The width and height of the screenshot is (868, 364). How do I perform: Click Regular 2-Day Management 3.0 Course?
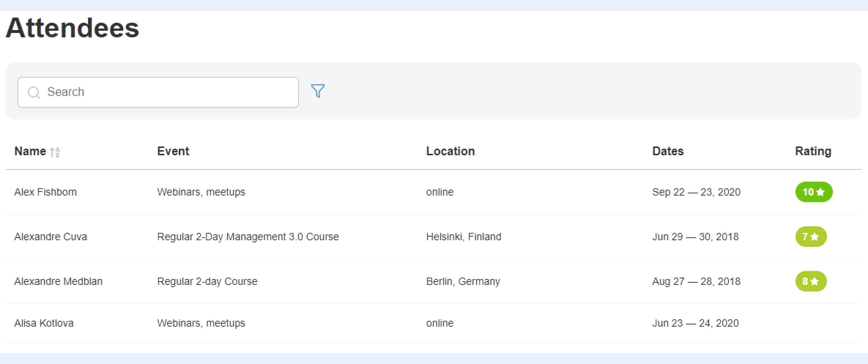tap(248, 237)
